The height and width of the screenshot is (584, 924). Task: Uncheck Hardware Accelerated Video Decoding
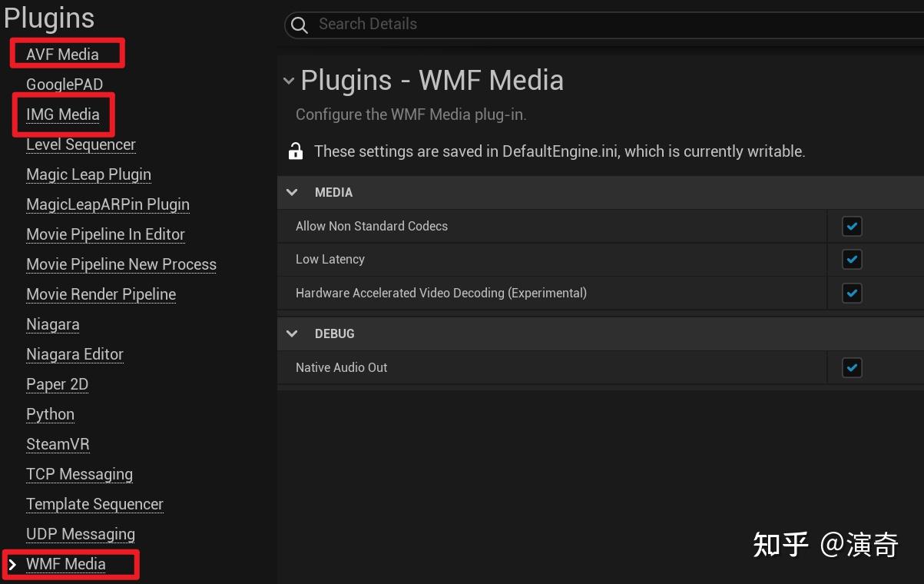[x=852, y=293]
